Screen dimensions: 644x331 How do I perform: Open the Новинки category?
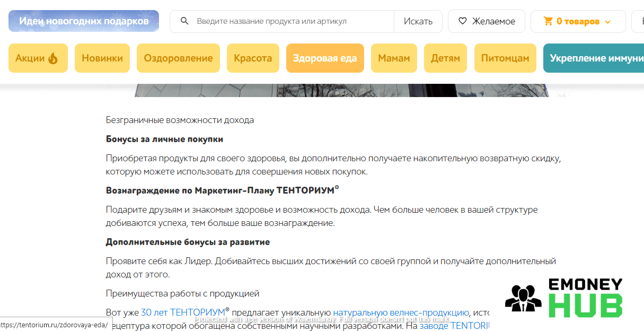(x=102, y=58)
